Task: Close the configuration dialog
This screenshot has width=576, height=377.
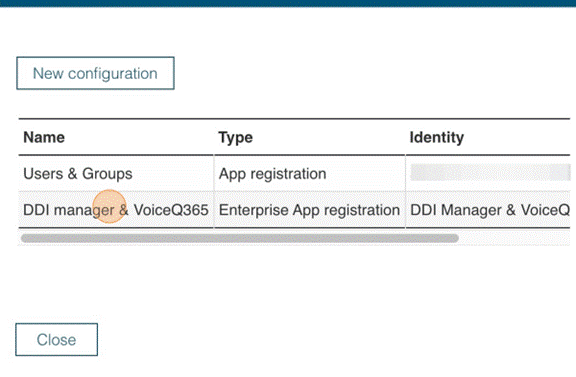Action: (57, 340)
